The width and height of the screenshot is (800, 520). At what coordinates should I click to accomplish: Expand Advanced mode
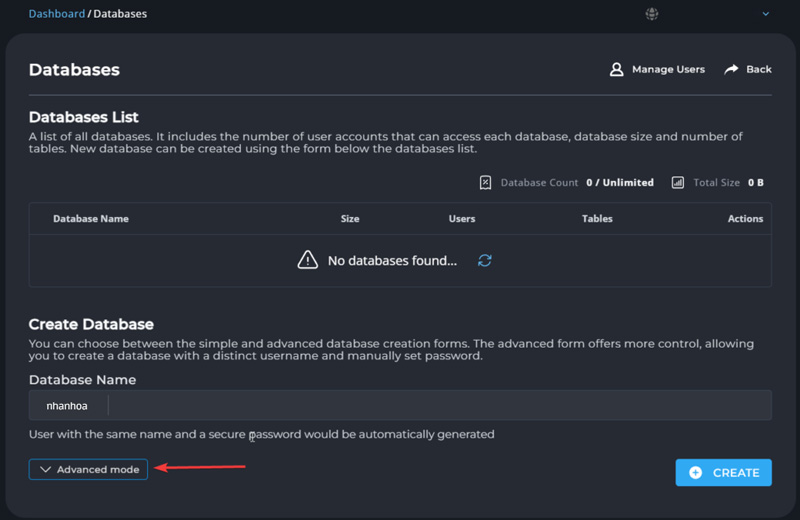coord(88,469)
